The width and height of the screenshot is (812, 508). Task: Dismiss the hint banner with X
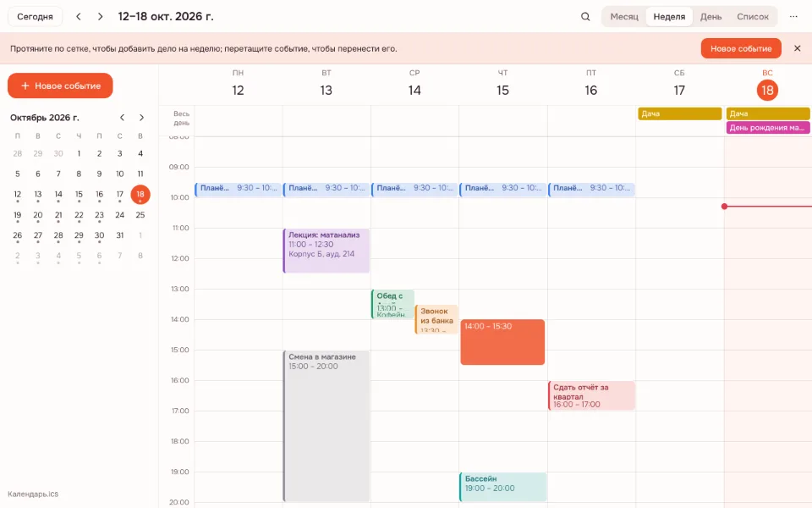(x=798, y=48)
